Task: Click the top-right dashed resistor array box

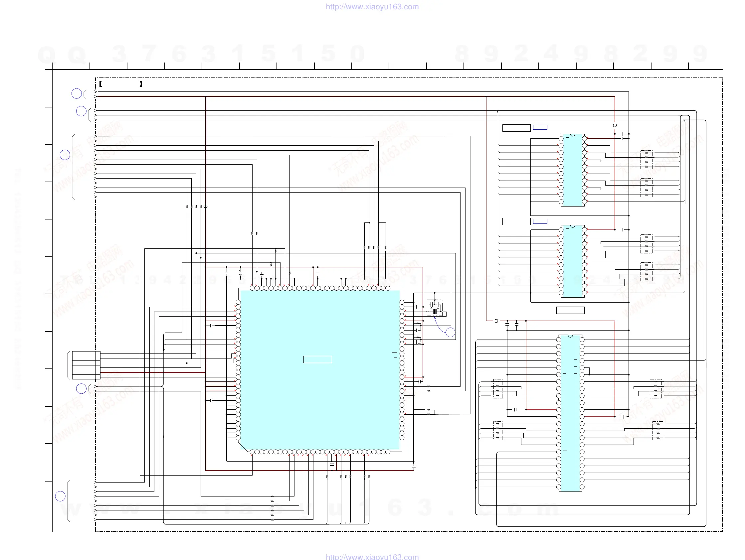Action: click(x=646, y=160)
